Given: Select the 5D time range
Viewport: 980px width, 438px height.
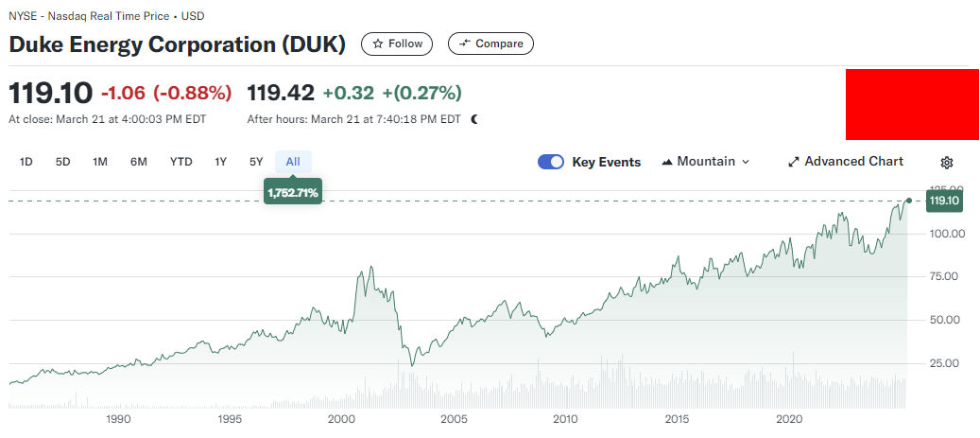Looking at the screenshot, I should (x=62, y=162).
